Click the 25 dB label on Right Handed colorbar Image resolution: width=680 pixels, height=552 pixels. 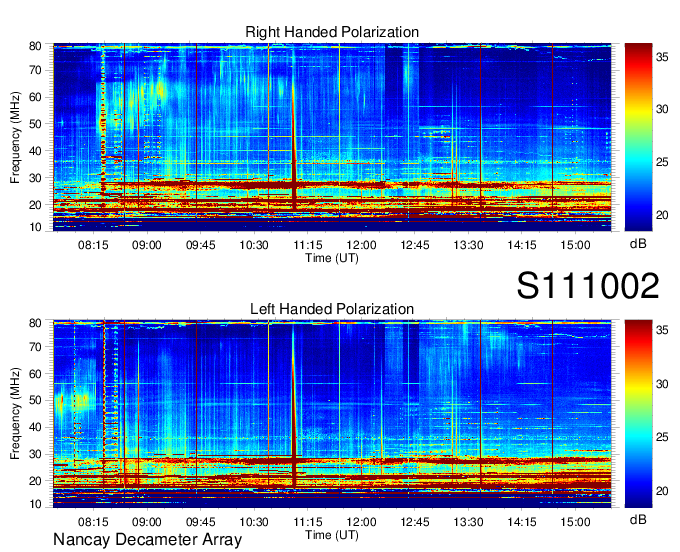[663, 162]
